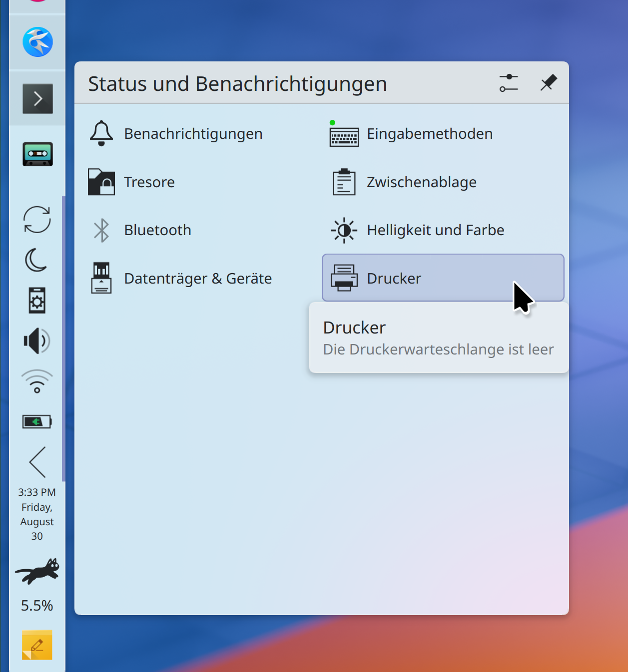Toggle the night light moon icon
This screenshot has height=672, width=628.
click(x=37, y=260)
